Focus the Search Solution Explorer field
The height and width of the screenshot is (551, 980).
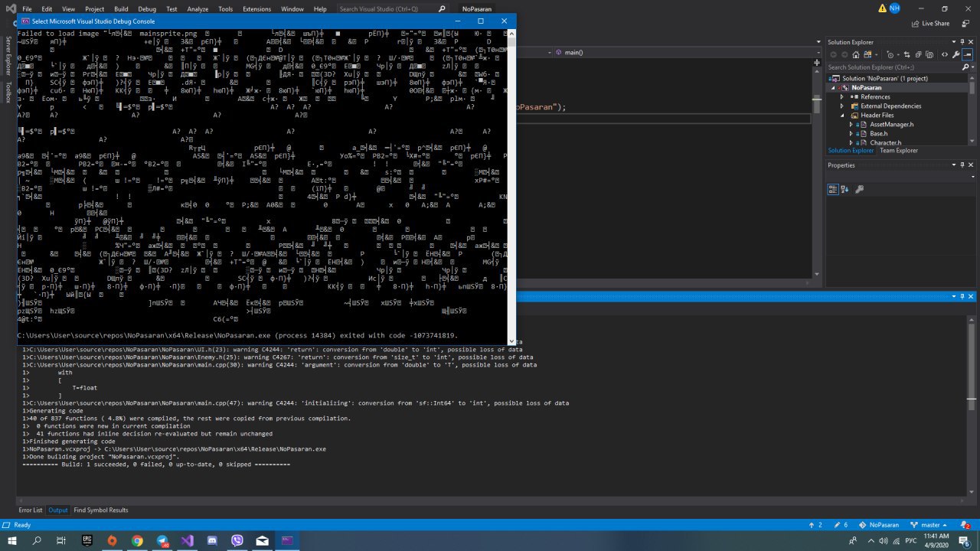point(892,67)
